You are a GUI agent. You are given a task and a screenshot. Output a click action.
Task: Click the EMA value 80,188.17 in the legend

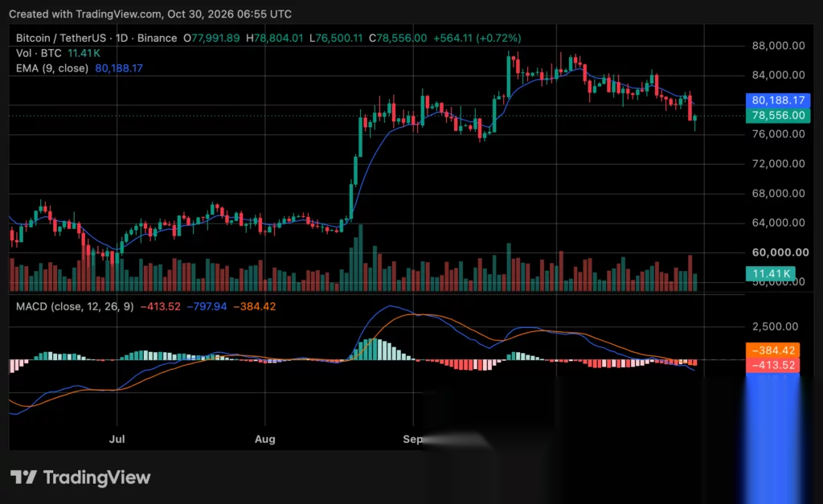[x=119, y=68]
